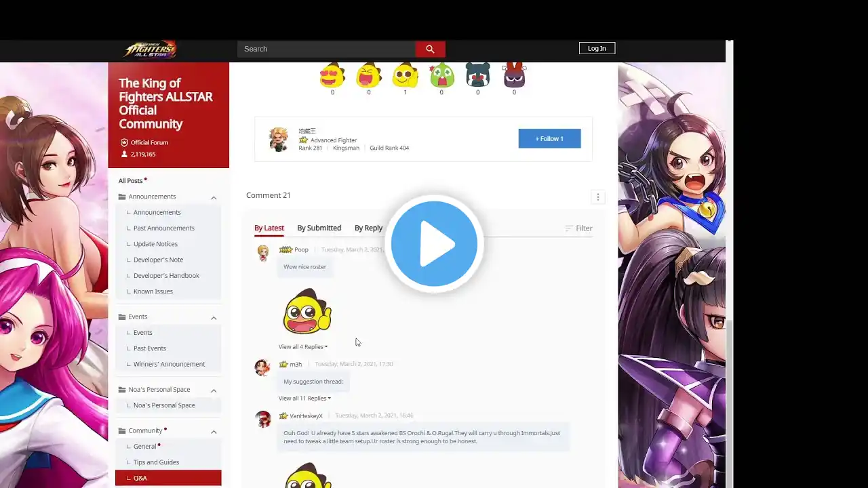Follow the post author with + Follow
Viewport: 868px width, 488px height.
(x=549, y=138)
